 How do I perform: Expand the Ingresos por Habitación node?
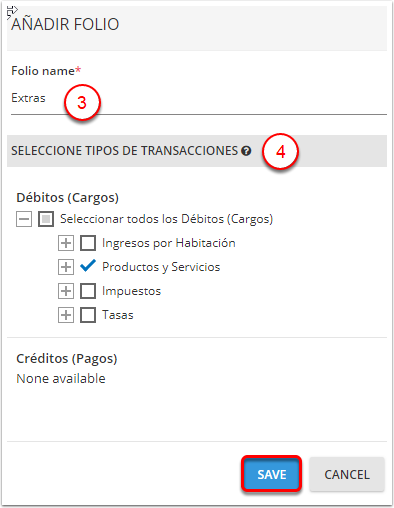click(x=66, y=243)
